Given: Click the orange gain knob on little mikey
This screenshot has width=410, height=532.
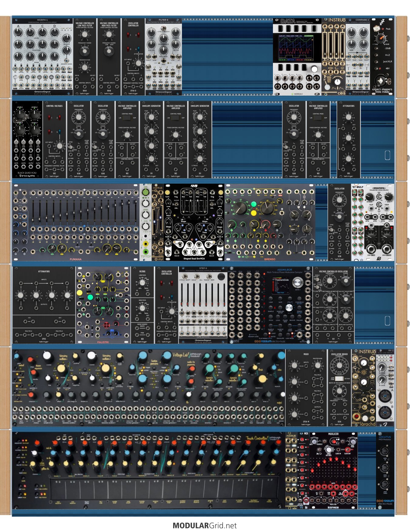Looking at the screenshot, I should coord(381,38).
